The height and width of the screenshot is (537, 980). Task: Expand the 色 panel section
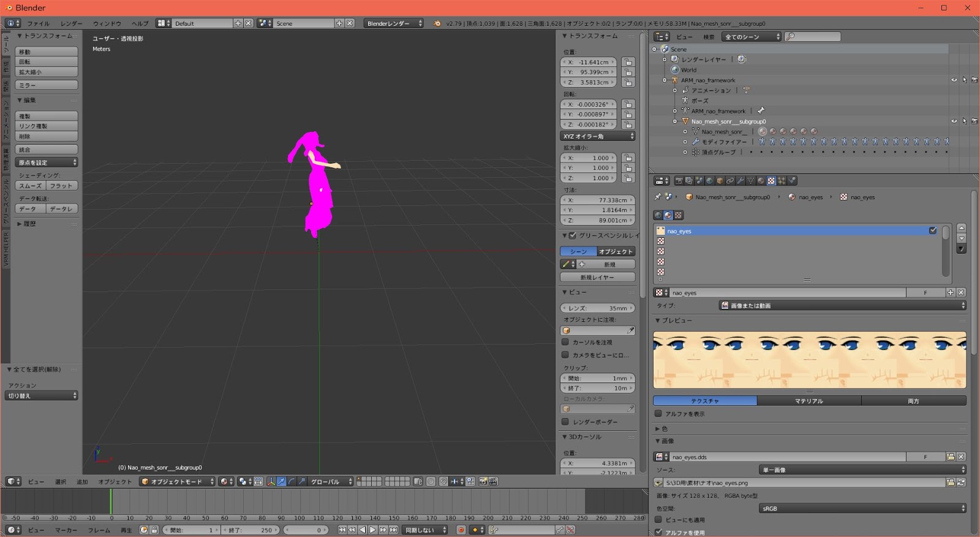(664, 428)
